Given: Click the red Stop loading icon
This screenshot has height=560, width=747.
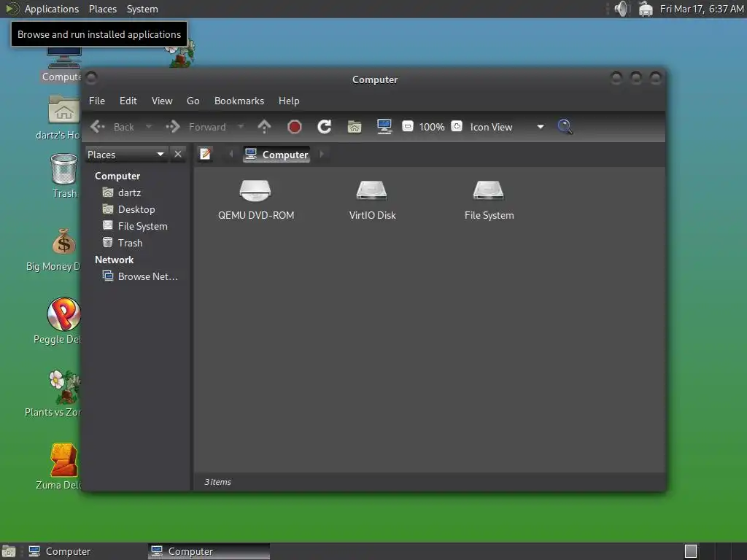Looking at the screenshot, I should [x=295, y=127].
